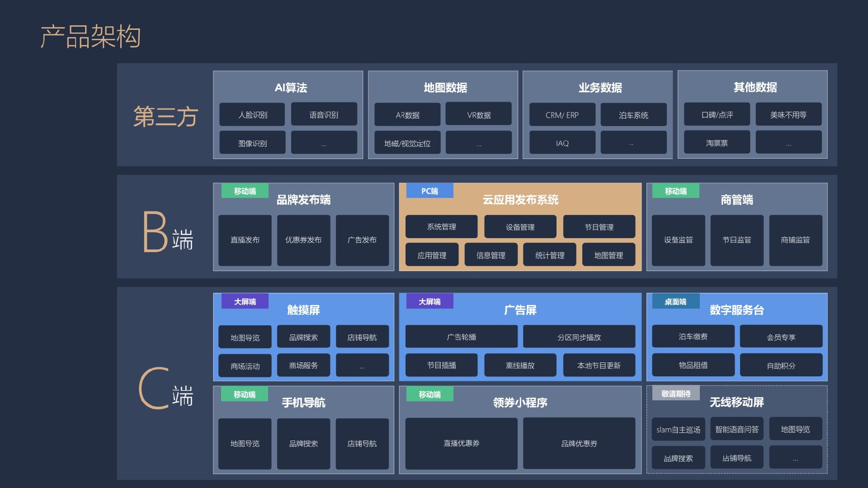Select the 其他数据 heading

(x=755, y=87)
